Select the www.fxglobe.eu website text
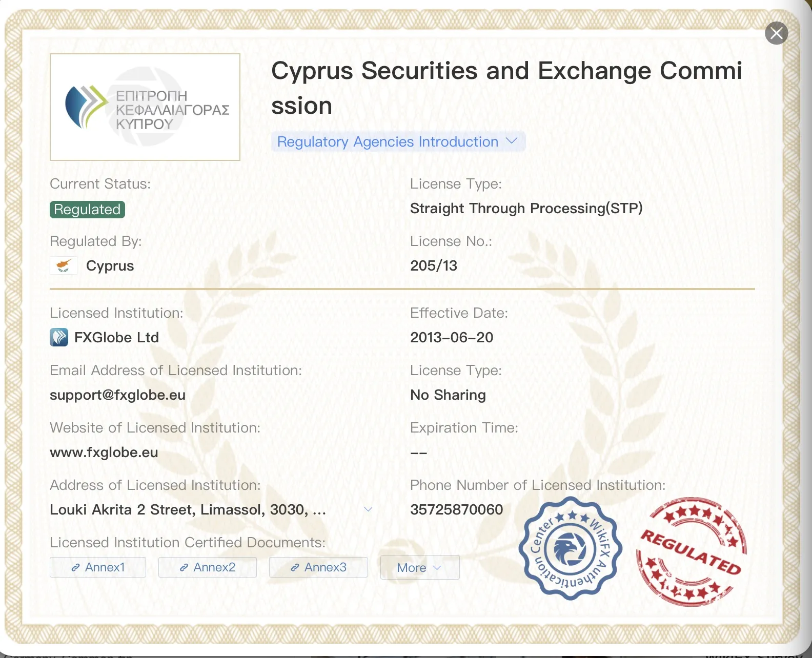Image resolution: width=812 pixels, height=658 pixels. [x=104, y=452]
